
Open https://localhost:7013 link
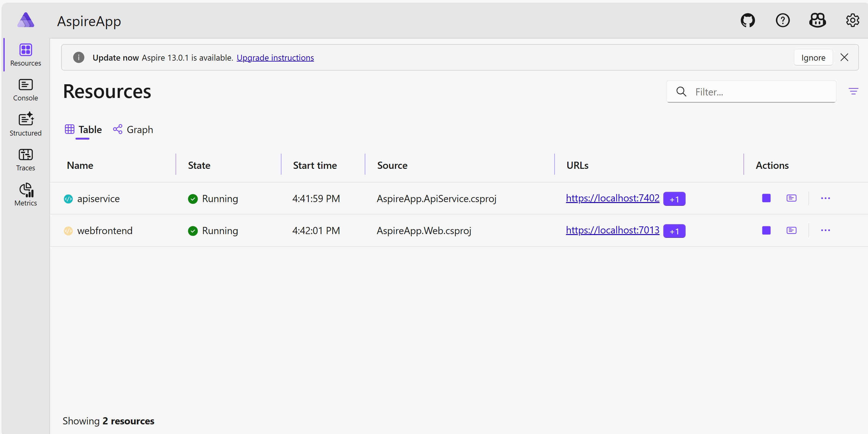[612, 230]
